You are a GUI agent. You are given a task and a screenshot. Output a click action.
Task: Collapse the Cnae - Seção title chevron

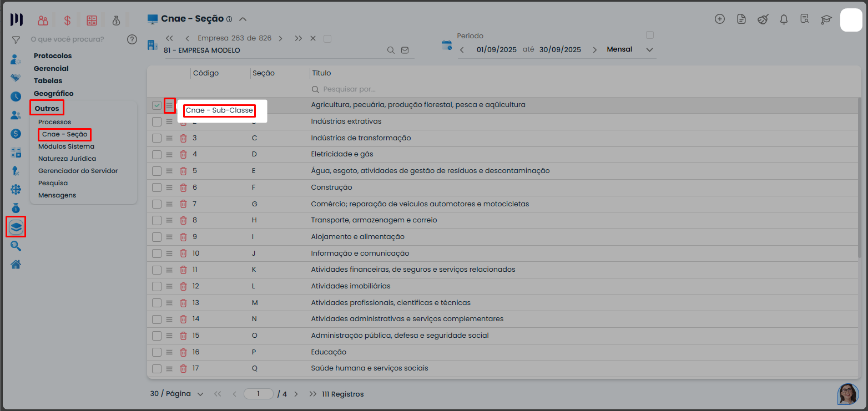coord(243,19)
